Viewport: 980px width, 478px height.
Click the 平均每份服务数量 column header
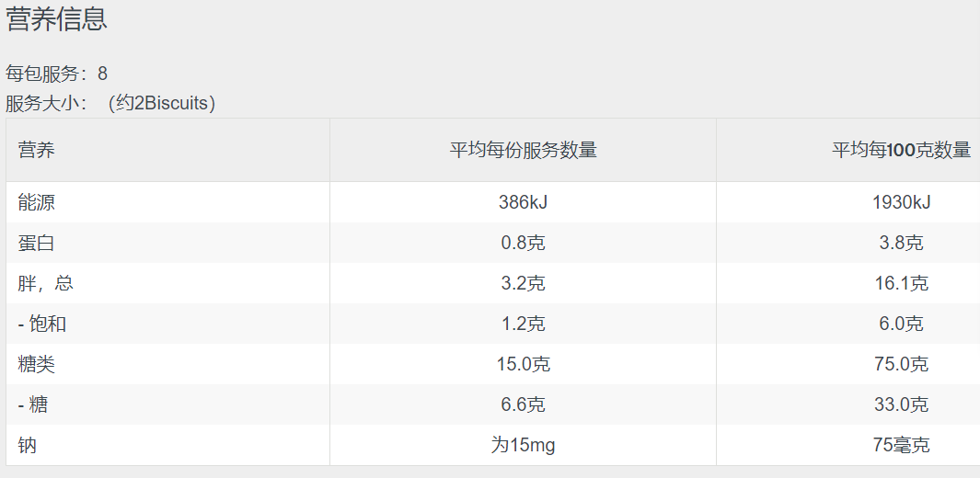point(523,150)
